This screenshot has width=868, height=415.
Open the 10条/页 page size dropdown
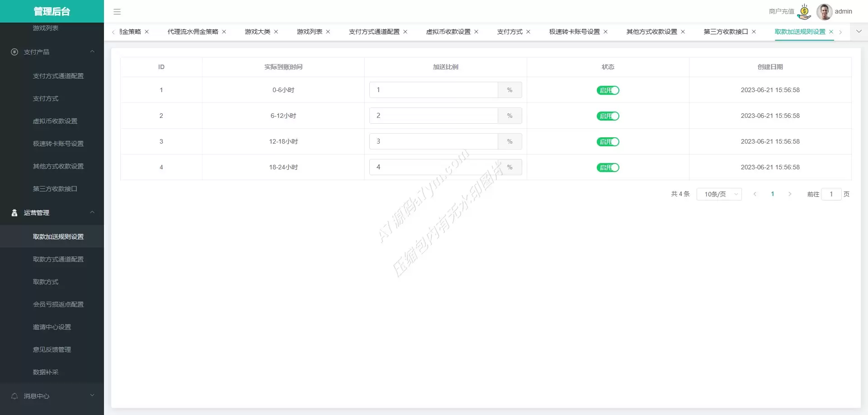(x=719, y=194)
